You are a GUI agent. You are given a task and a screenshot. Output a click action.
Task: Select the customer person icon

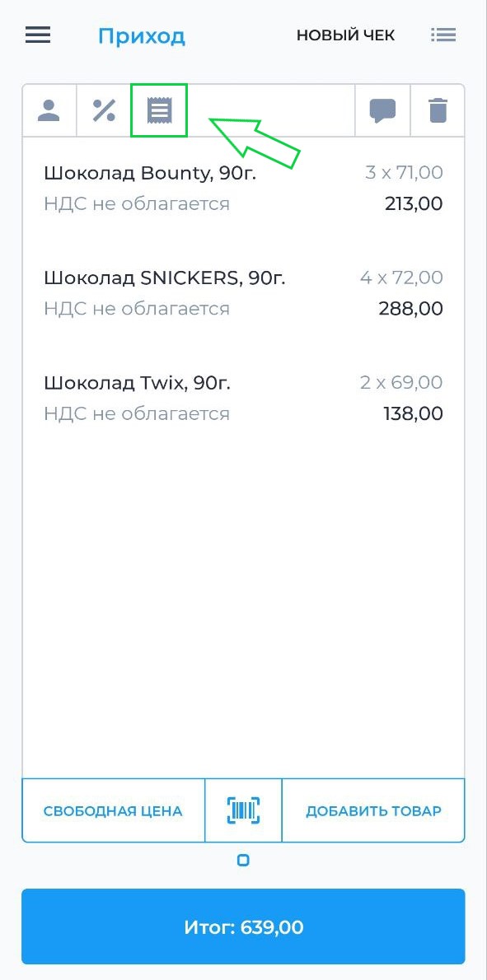click(x=49, y=110)
